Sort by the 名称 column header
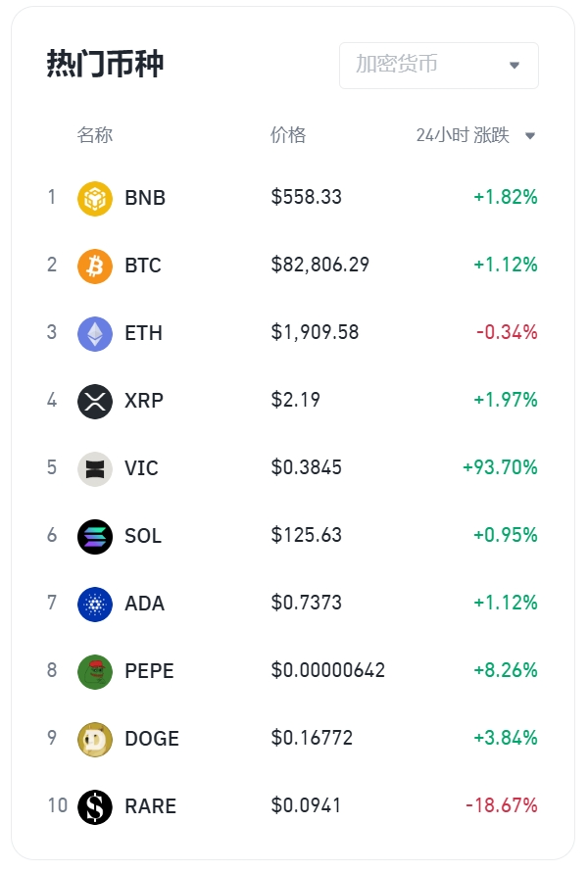Screen dimensions: 588x873 (95, 135)
